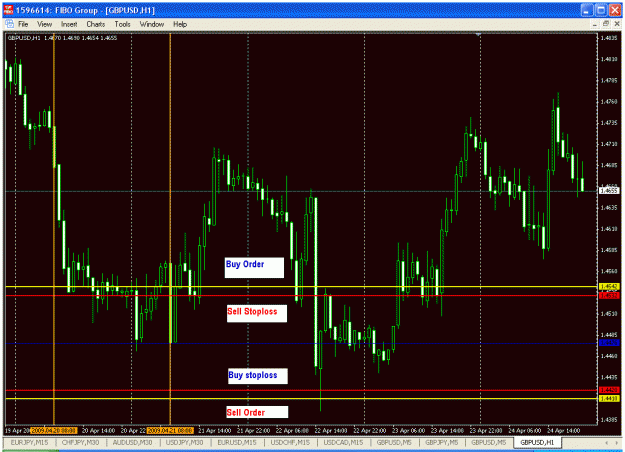Switch to the CHFJPY,M30 chart tab
The image size is (625, 452).
click(81, 442)
